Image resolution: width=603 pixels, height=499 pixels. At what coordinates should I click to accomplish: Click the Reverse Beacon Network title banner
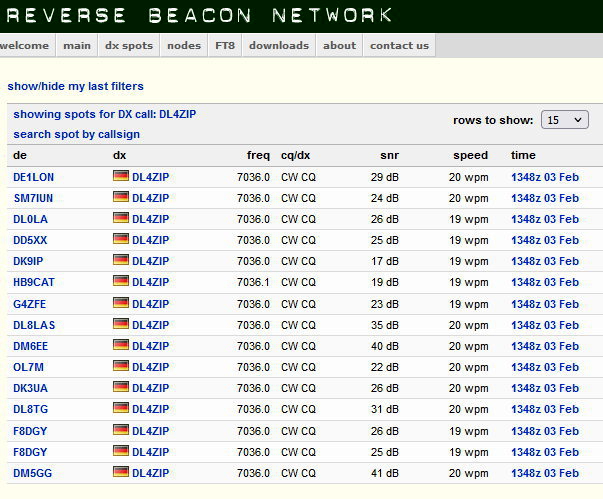199,15
